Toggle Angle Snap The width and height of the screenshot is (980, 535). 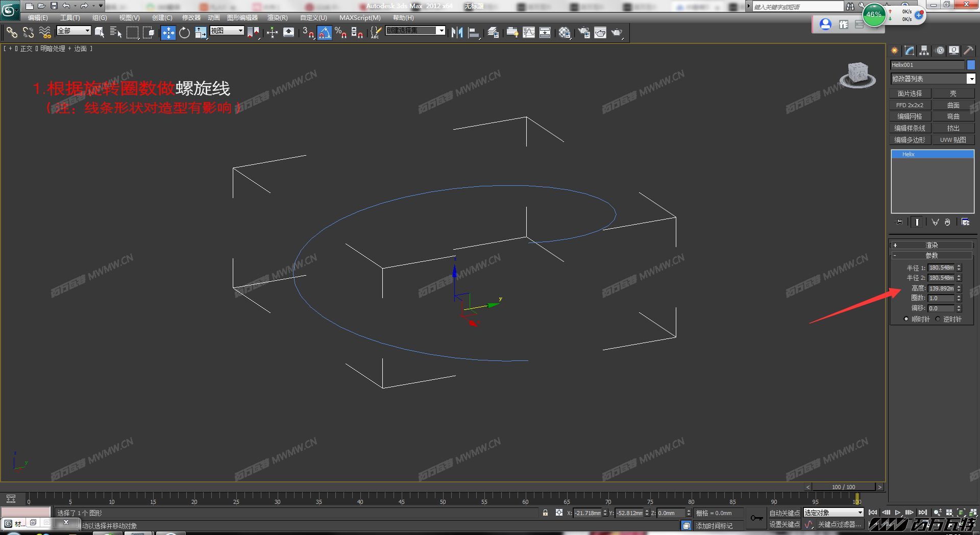[324, 33]
